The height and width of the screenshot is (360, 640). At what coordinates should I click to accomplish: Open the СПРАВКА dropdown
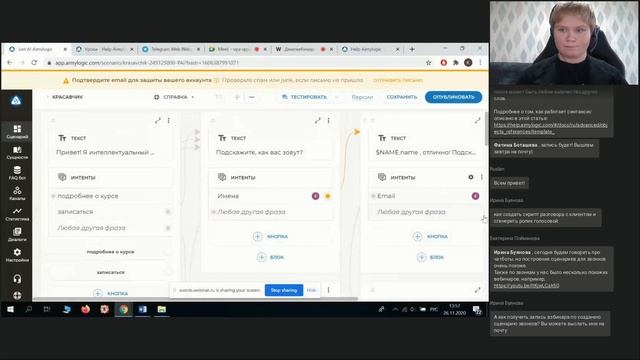[x=174, y=97]
